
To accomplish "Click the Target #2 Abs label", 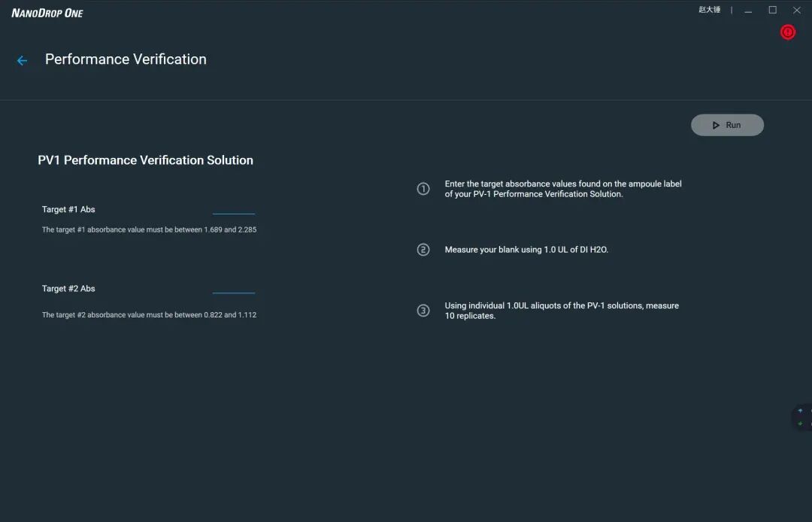I will 68,288.
